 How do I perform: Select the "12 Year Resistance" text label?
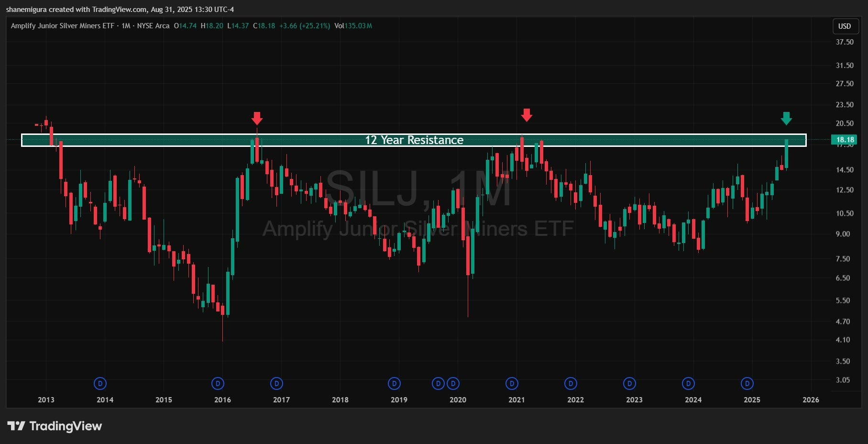tap(414, 140)
